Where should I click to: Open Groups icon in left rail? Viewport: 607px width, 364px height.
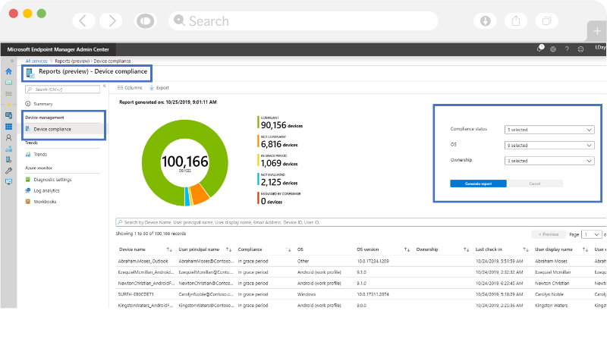8,149
